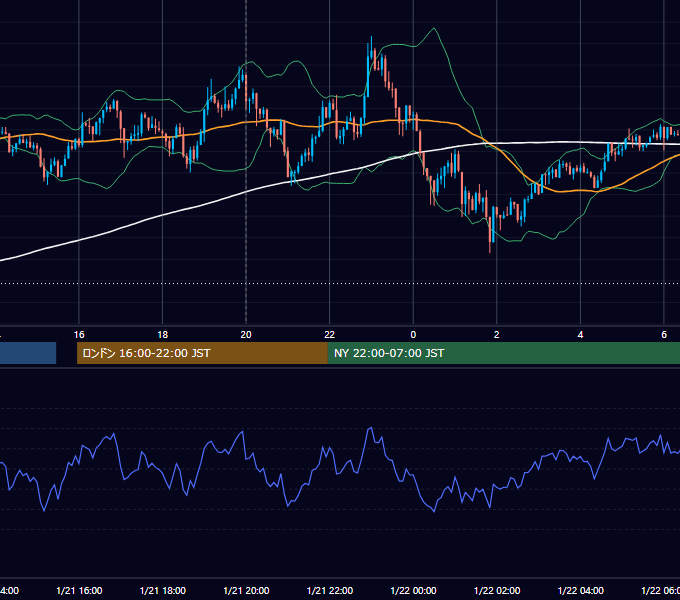Click the blue session bar left of ロンドン
Image resolution: width=680 pixels, height=600 pixels.
click(28, 353)
